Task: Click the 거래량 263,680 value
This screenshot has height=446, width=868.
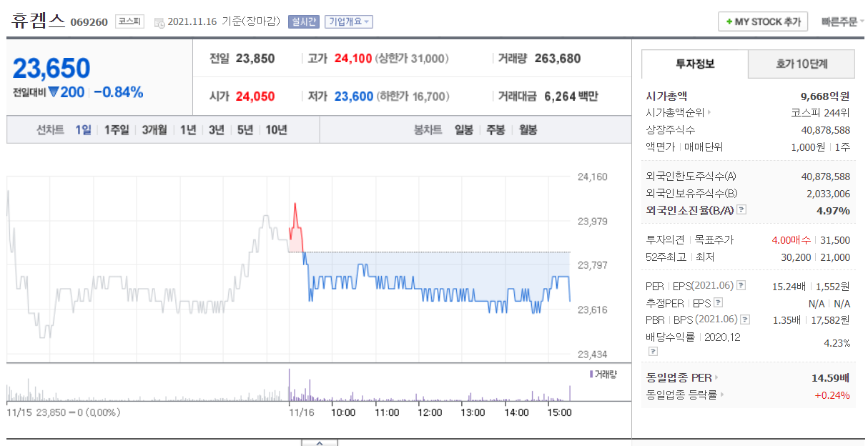Action: 557,59
